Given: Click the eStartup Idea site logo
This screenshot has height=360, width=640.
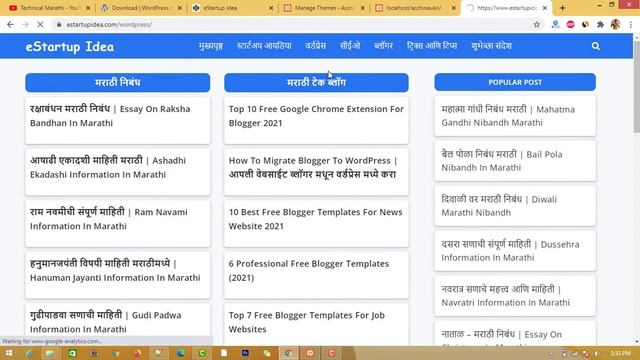Looking at the screenshot, I should click(x=70, y=47).
